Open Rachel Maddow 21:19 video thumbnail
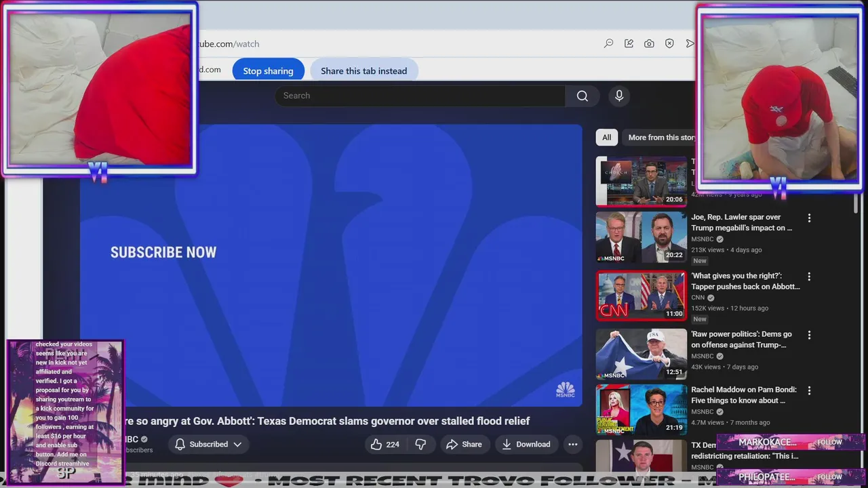The height and width of the screenshot is (488, 868). pyautogui.click(x=642, y=409)
